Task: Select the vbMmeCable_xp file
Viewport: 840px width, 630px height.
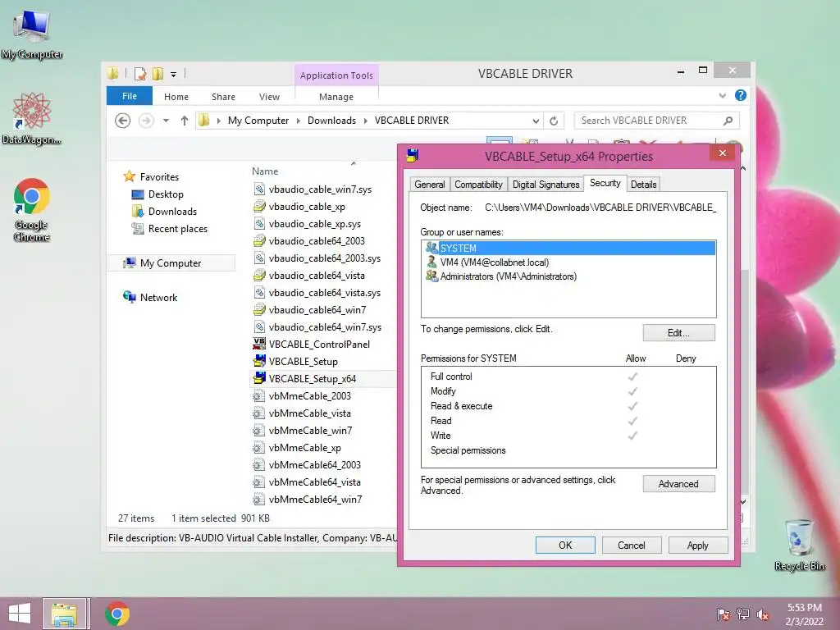Action: pos(296,447)
